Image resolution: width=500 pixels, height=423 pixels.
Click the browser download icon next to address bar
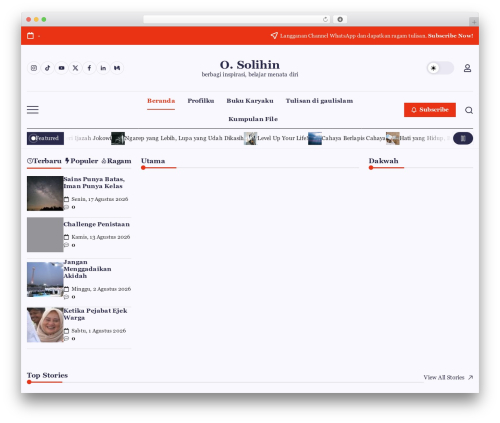pos(340,19)
